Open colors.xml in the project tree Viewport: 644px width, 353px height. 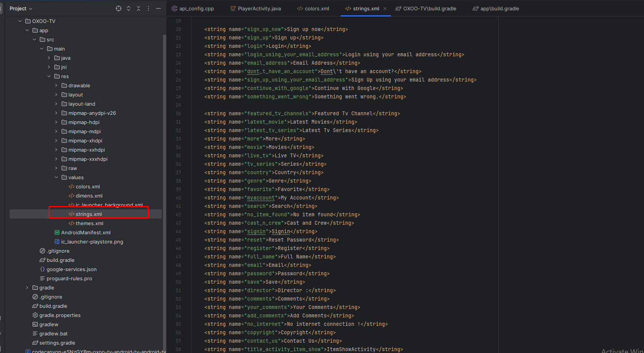click(x=88, y=186)
